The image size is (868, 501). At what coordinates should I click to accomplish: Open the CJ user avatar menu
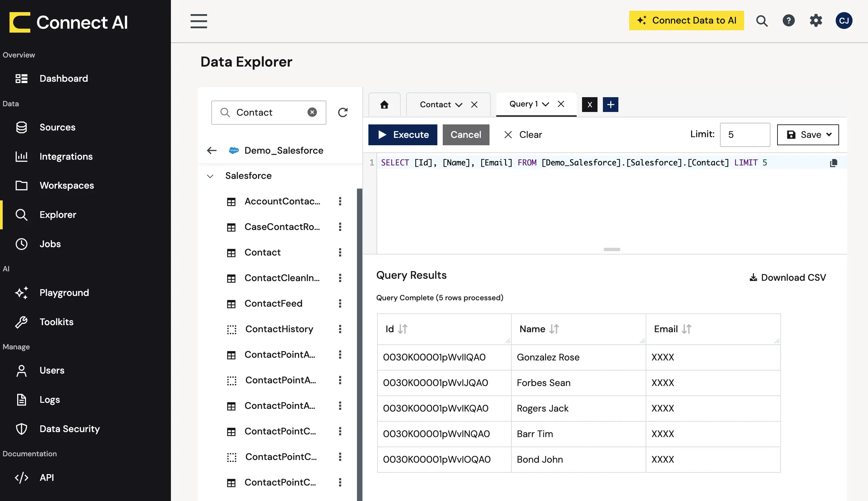point(843,21)
